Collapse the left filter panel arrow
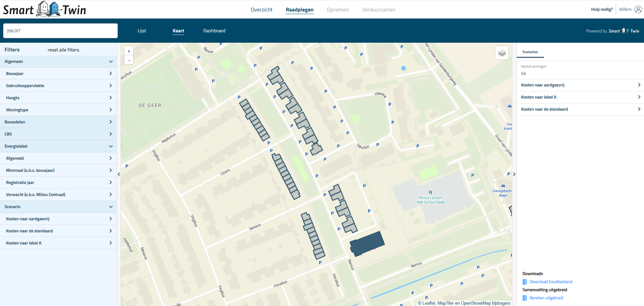This screenshot has width=644, height=306. pyautogui.click(x=119, y=174)
